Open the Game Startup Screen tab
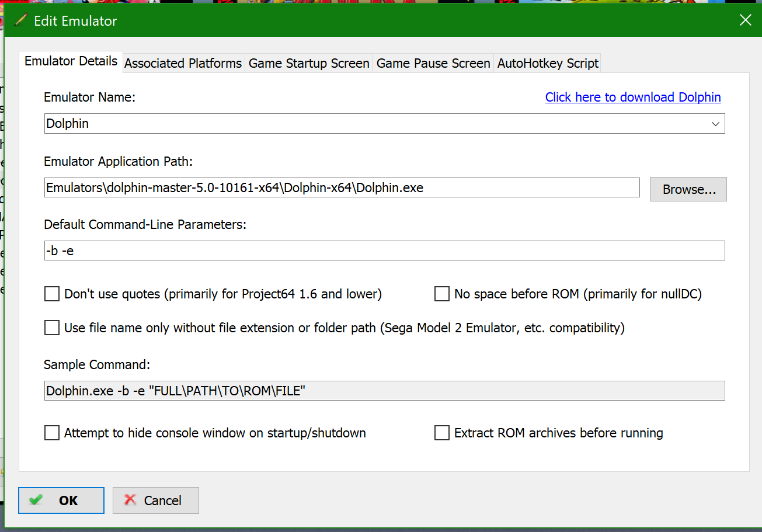This screenshot has width=762, height=532. pos(309,63)
